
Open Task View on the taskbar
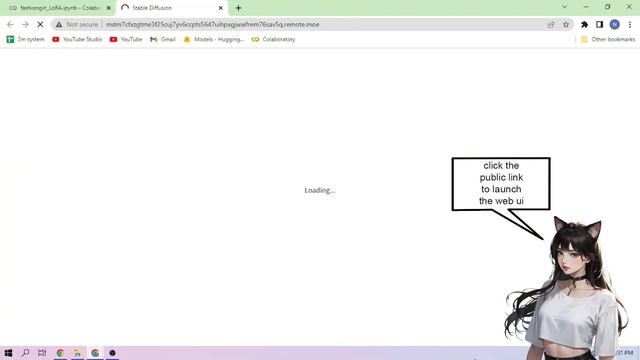42,353
